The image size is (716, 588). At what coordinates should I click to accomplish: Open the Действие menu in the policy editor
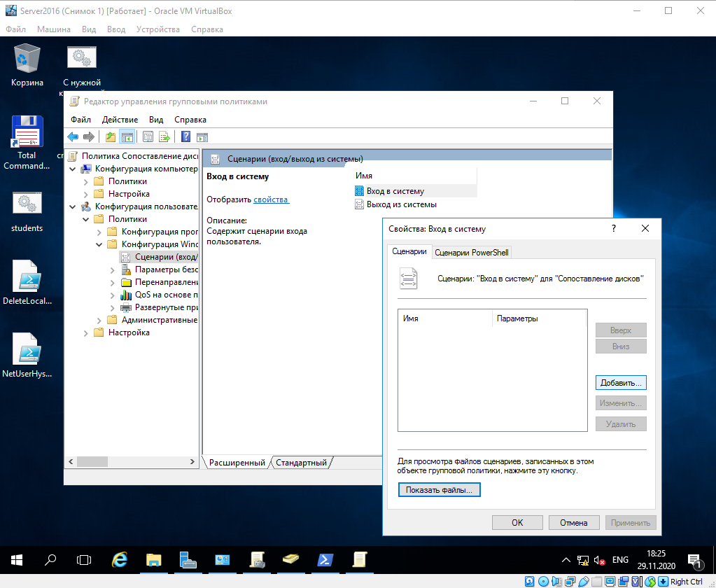120,120
